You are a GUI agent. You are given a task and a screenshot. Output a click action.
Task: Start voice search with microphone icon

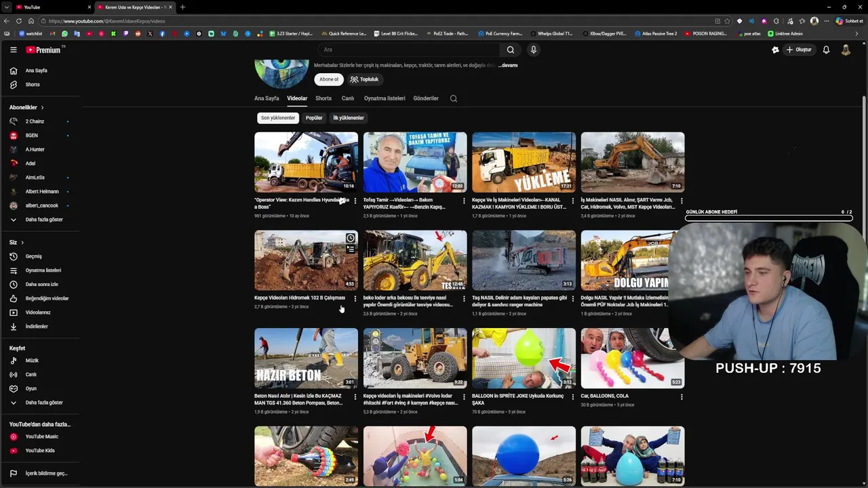[x=534, y=49]
